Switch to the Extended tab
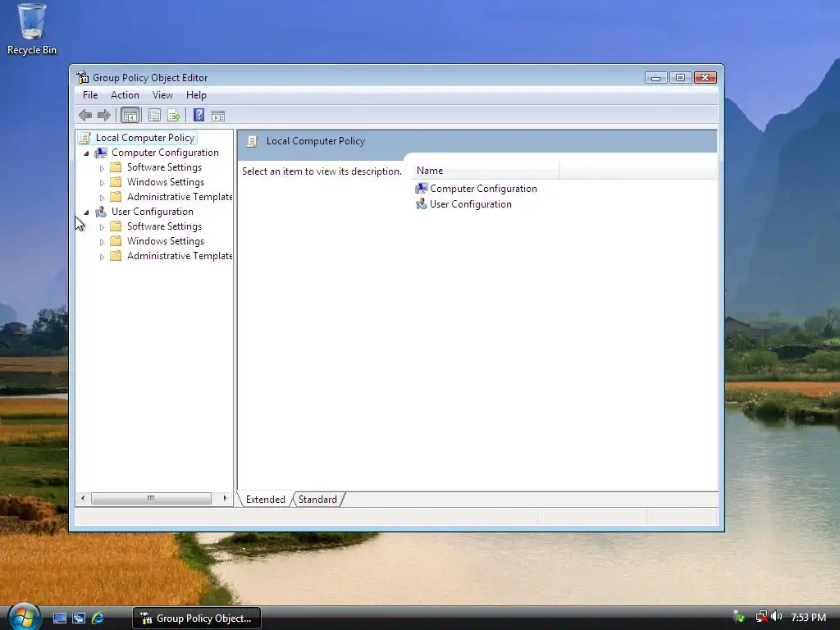 click(x=265, y=500)
